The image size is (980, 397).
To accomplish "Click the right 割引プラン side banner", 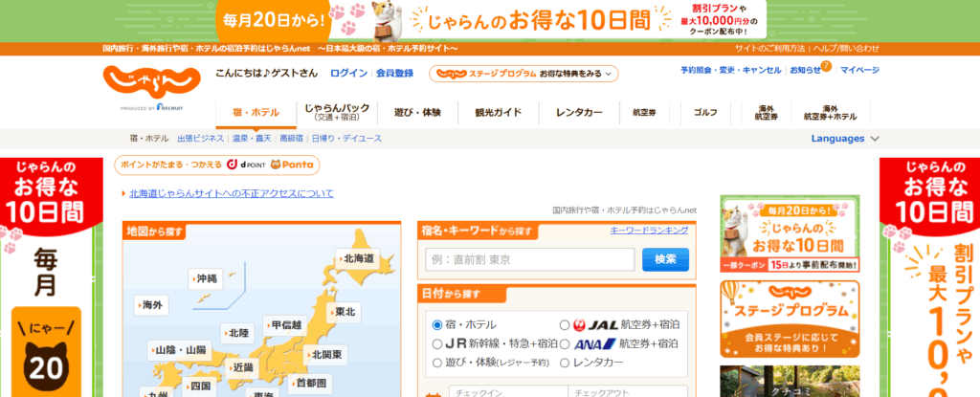I will [x=929, y=277].
